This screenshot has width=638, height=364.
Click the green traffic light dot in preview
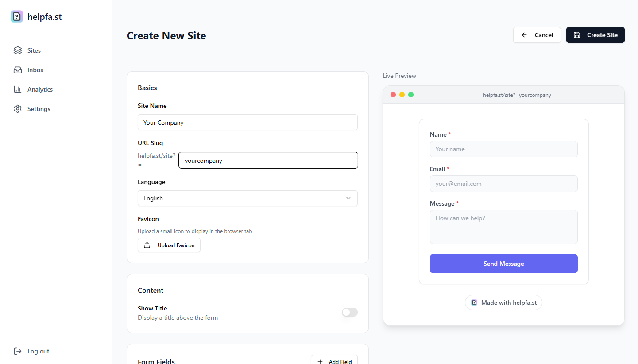point(411,94)
